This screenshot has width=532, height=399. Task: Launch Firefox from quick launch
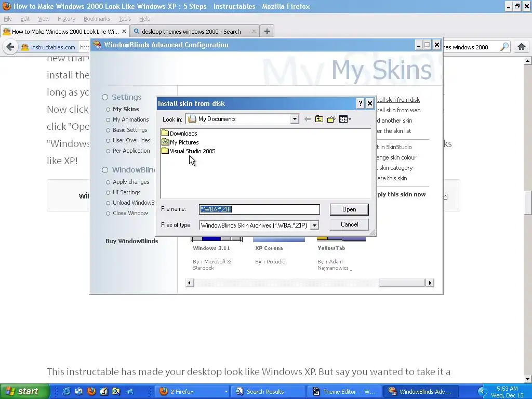(x=91, y=391)
